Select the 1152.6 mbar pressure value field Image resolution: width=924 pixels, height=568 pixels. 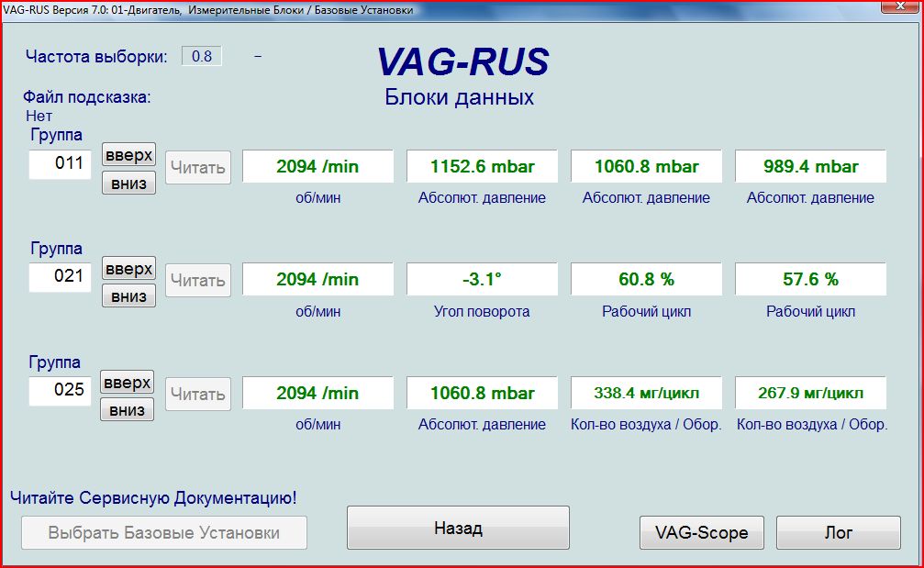[482, 167]
